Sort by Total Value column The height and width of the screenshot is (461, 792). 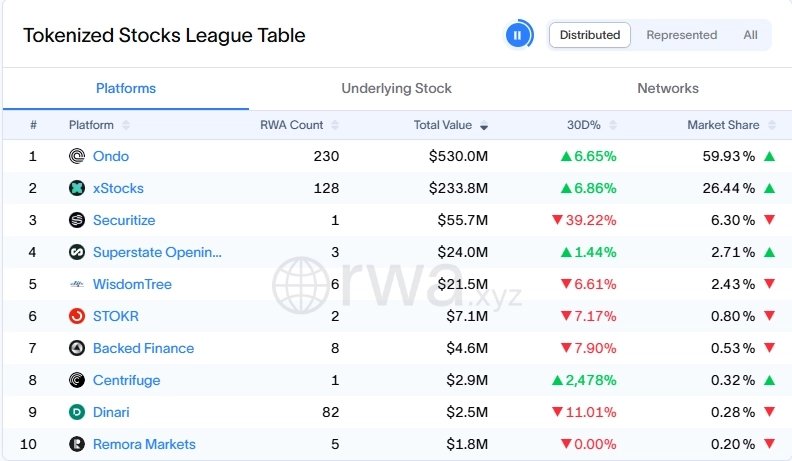click(450, 125)
